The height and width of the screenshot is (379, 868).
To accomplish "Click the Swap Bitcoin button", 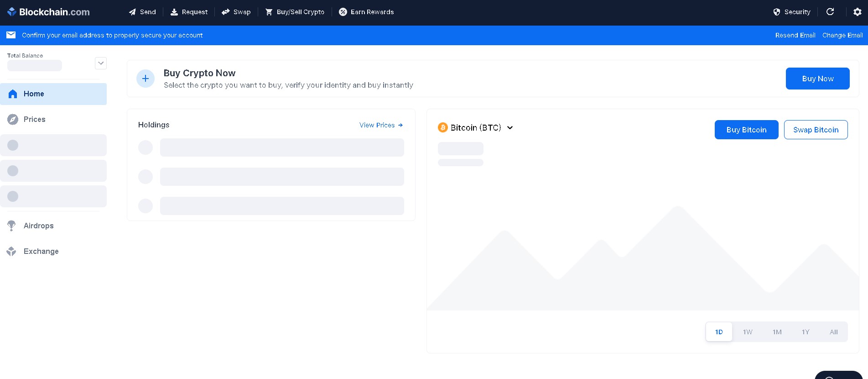I will pos(816,130).
